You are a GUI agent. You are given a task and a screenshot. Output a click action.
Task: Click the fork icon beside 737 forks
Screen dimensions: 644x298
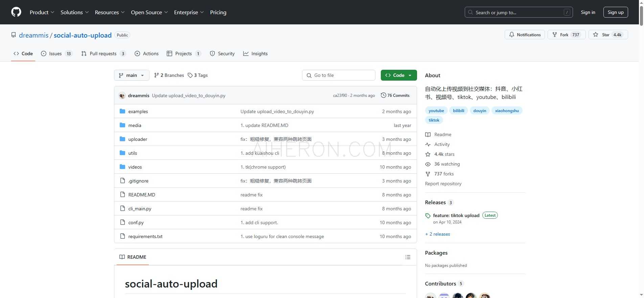tap(428, 174)
